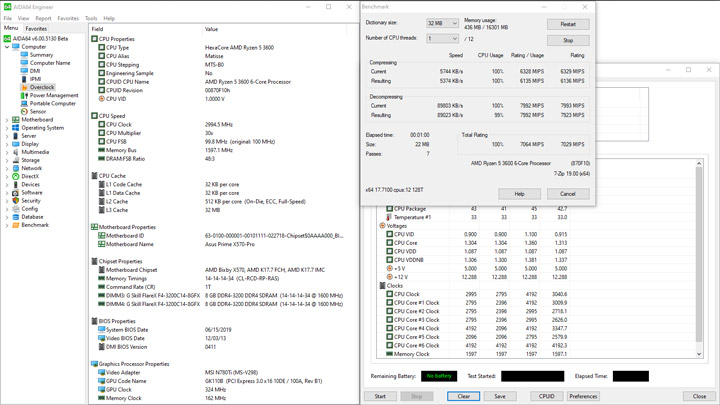
Task: Toggle the CPU VDD checkbox
Action: pos(389,251)
